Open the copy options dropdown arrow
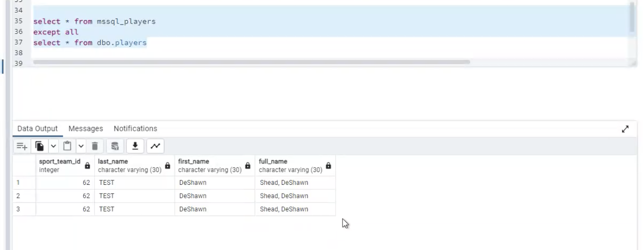The width and height of the screenshot is (644, 250). click(x=53, y=146)
